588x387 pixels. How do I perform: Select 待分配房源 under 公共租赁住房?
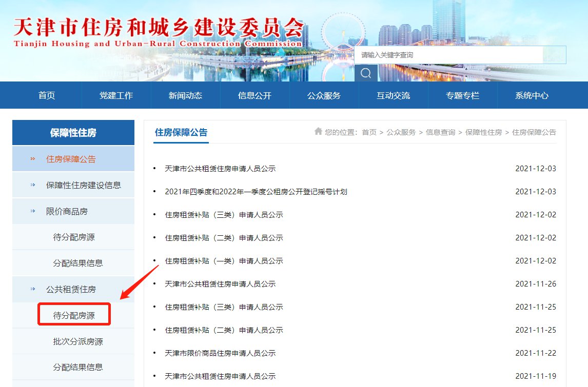[74, 316]
